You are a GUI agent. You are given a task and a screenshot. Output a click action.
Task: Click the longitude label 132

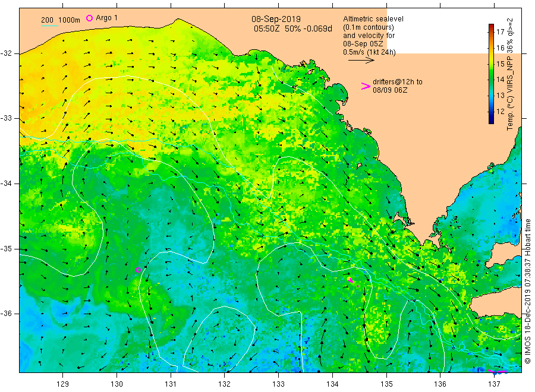click(225, 384)
